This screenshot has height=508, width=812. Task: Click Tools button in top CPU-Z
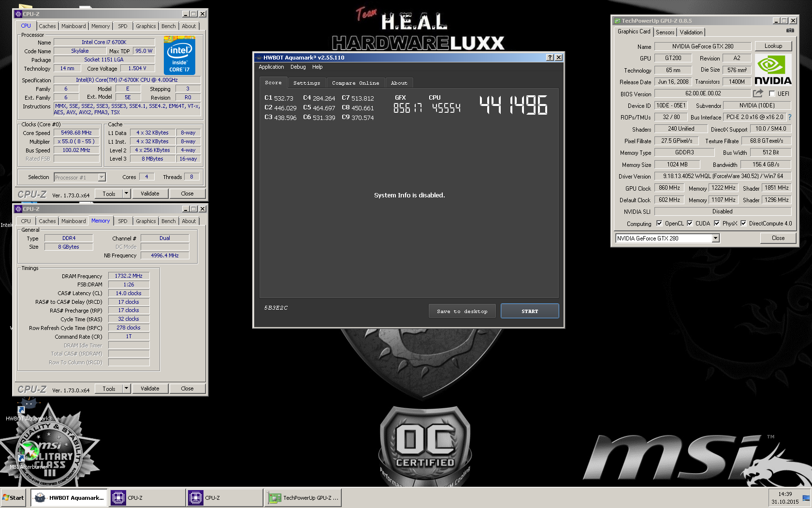(x=109, y=194)
